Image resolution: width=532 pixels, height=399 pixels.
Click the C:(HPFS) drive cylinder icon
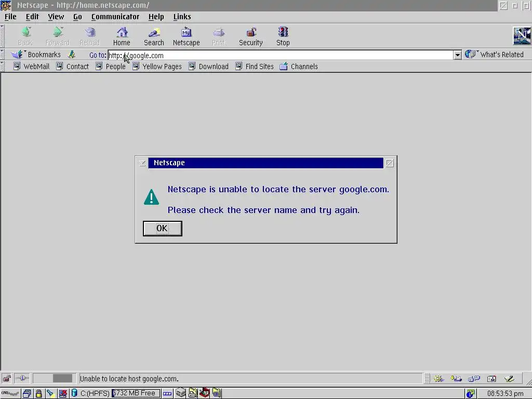click(74, 393)
